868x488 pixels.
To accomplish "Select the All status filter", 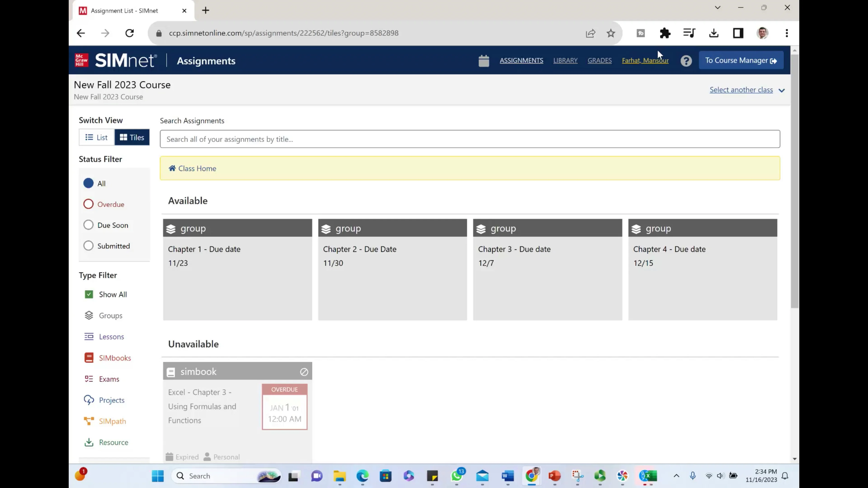I will coord(88,183).
